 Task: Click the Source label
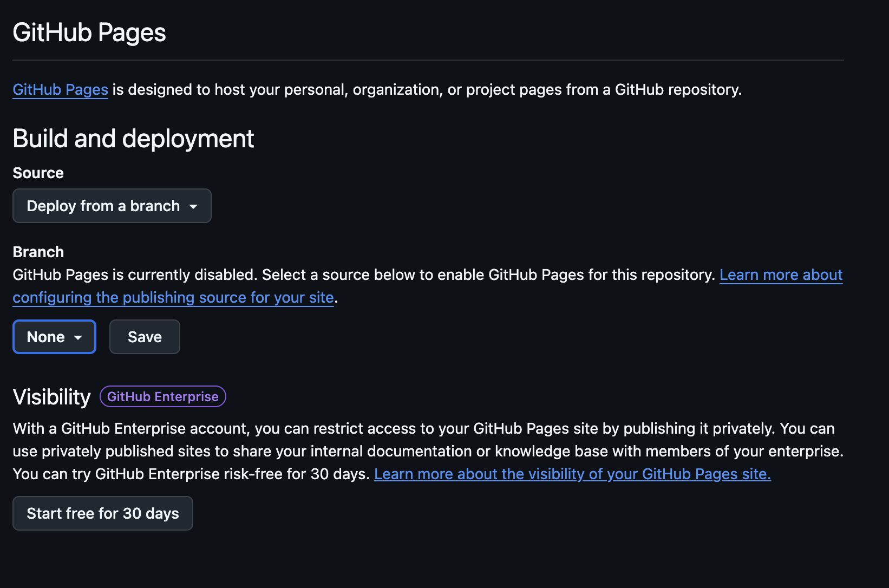point(38,173)
